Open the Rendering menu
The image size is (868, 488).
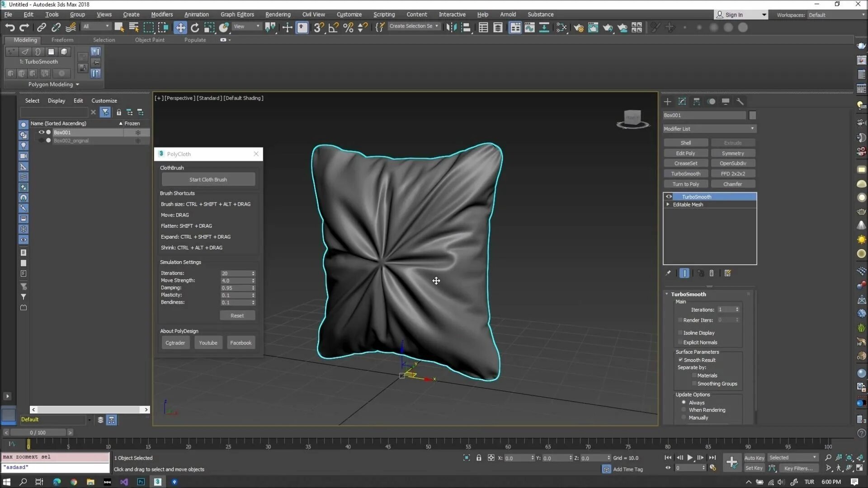coord(278,14)
